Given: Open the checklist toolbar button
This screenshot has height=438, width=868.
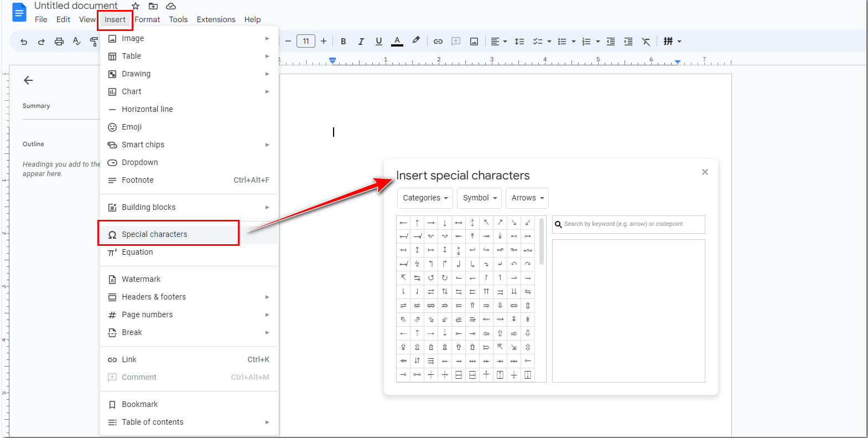Looking at the screenshot, I should (537, 42).
